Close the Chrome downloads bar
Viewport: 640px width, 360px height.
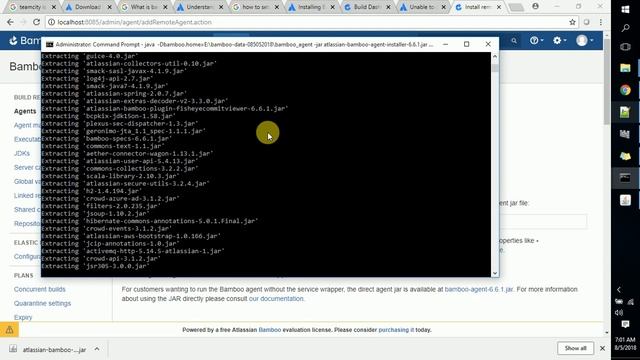click(602, 348)
